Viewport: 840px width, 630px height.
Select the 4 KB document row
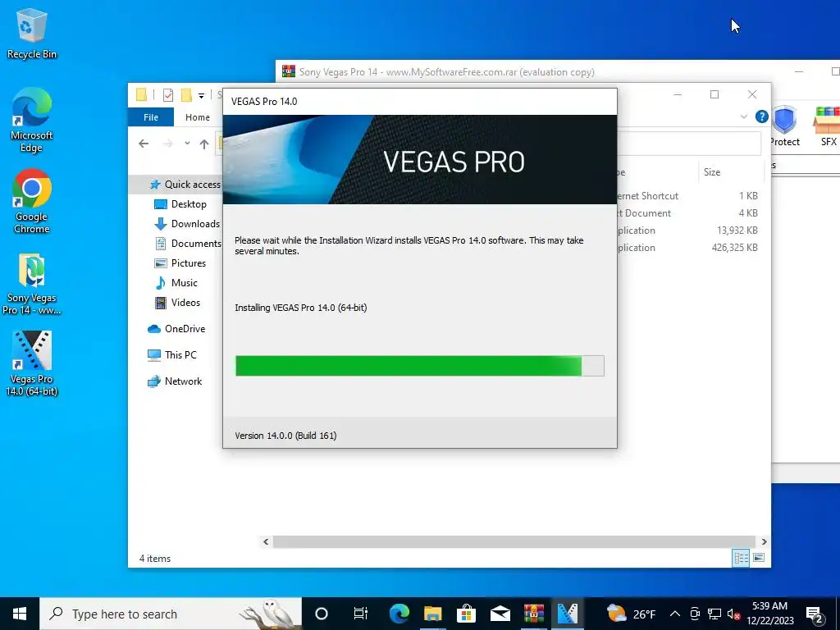tap(689, 213)
